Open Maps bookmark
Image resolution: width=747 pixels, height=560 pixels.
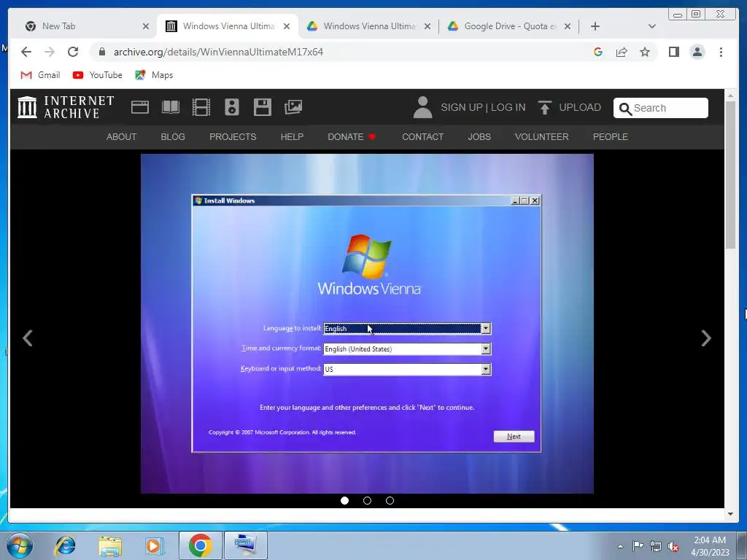click(x=154, y=75)
